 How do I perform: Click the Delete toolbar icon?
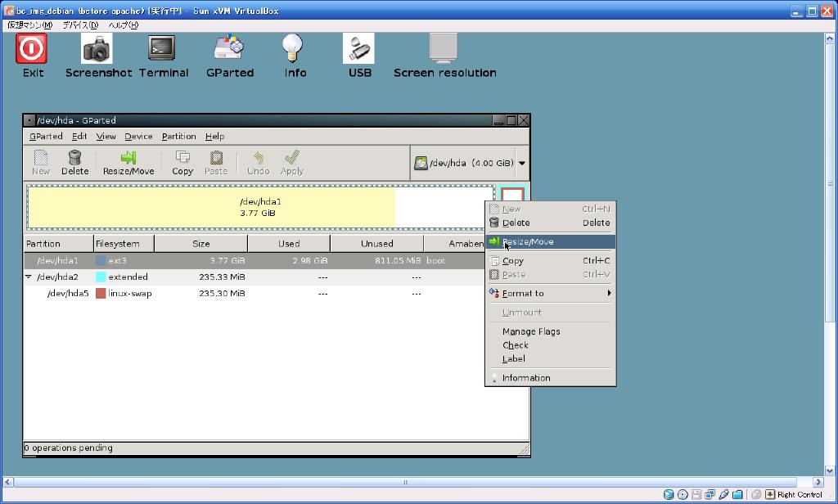[74, 163]
